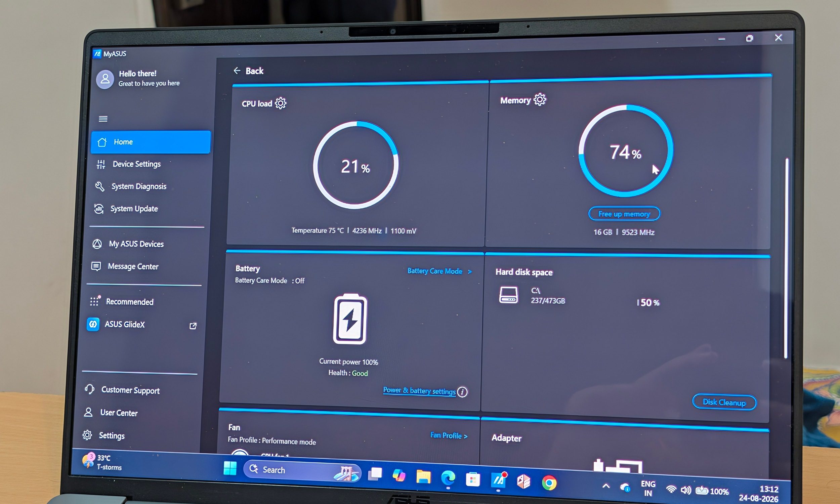840x504 pixels.
Task: Click the CPU load 21% gauge
Action: (356, 165)
